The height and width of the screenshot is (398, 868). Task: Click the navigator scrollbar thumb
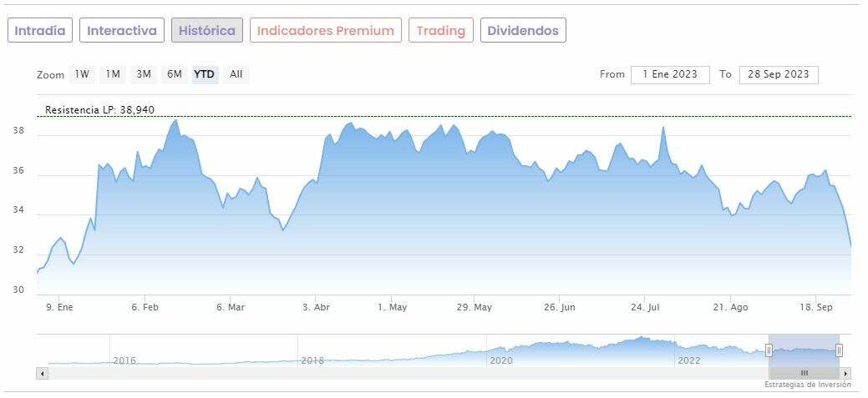coord(804,373)
